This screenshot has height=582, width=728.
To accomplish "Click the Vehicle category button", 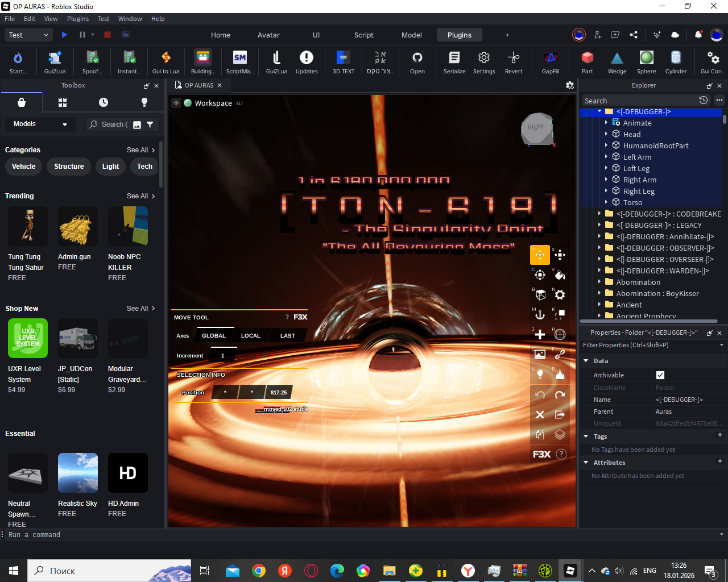I will 24,167.
